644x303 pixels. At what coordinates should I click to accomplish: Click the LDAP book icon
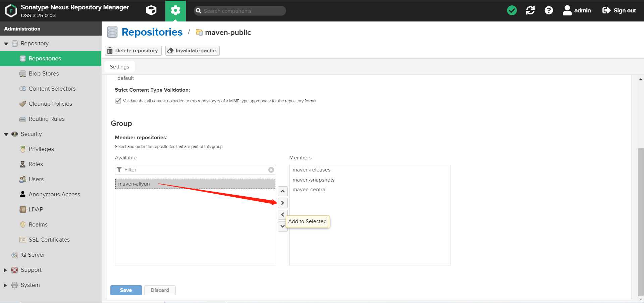click(23, 209)
